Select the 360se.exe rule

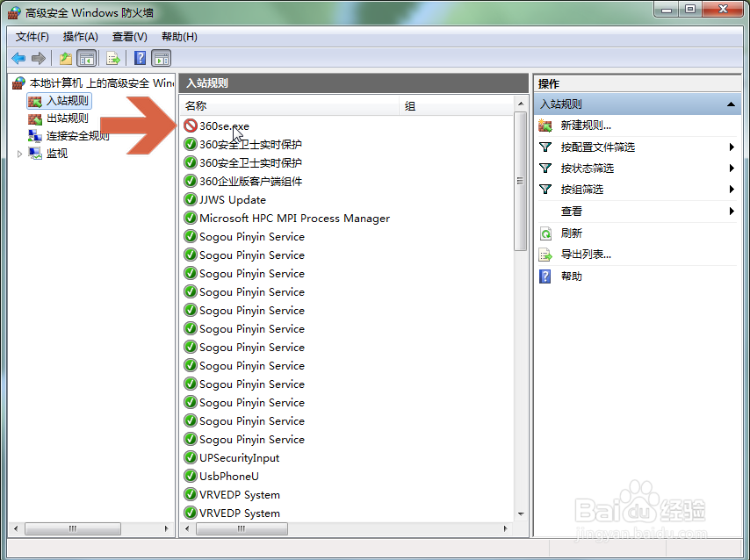pos(224,126)
